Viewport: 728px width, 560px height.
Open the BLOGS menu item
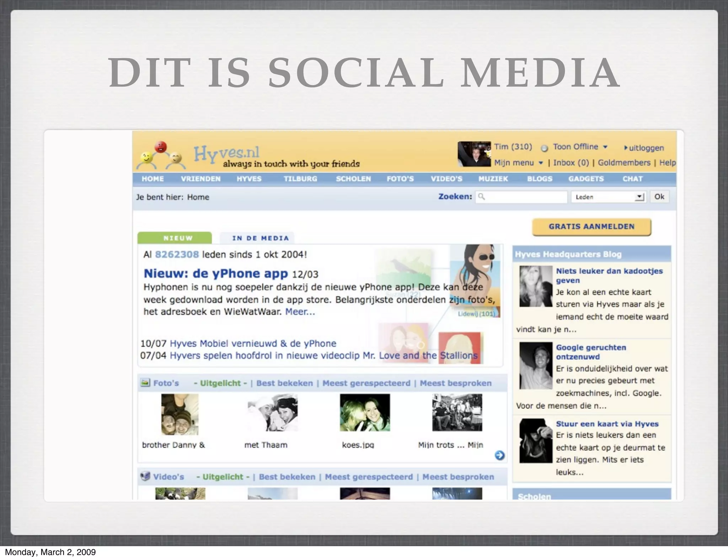[x=540, y=179]
